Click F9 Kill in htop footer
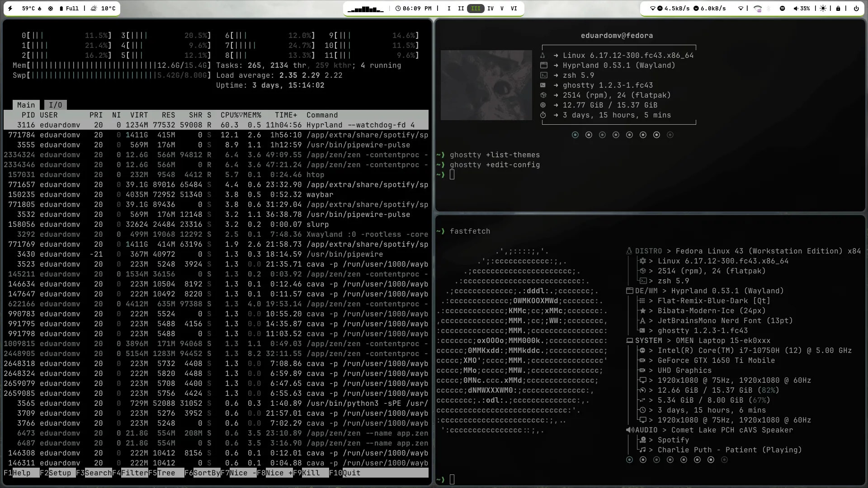The image size is (868, 488). tap(311, 473)
